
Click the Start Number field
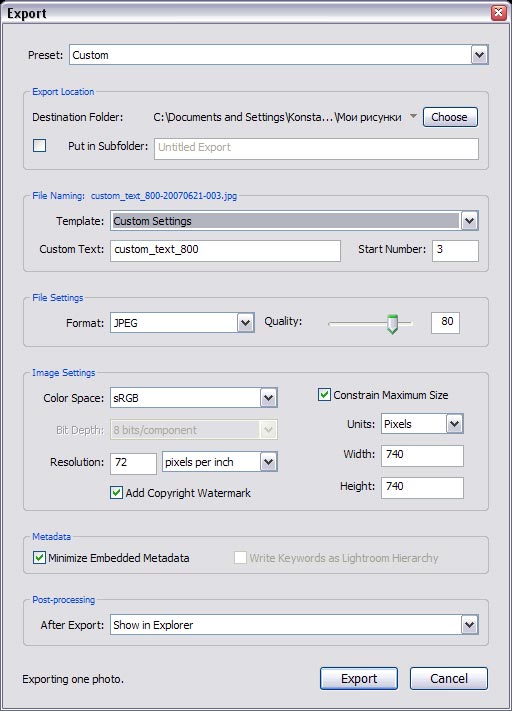(455, 251)
